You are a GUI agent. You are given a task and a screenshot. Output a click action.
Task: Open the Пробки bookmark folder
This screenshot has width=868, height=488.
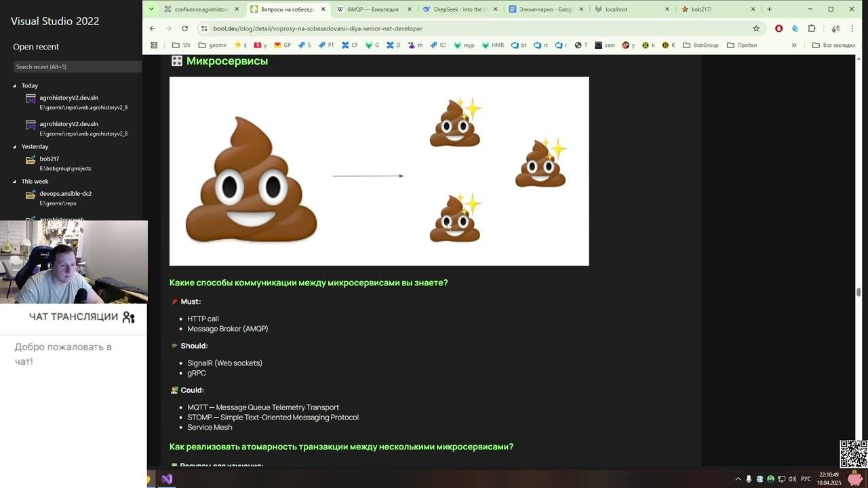[x=741, y=45]
